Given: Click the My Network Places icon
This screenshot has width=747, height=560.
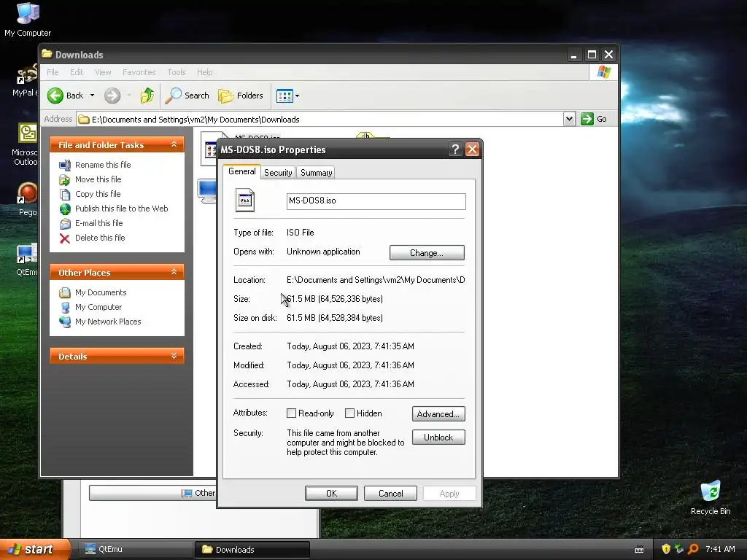Looking at the screenshot, I should 65,322.
